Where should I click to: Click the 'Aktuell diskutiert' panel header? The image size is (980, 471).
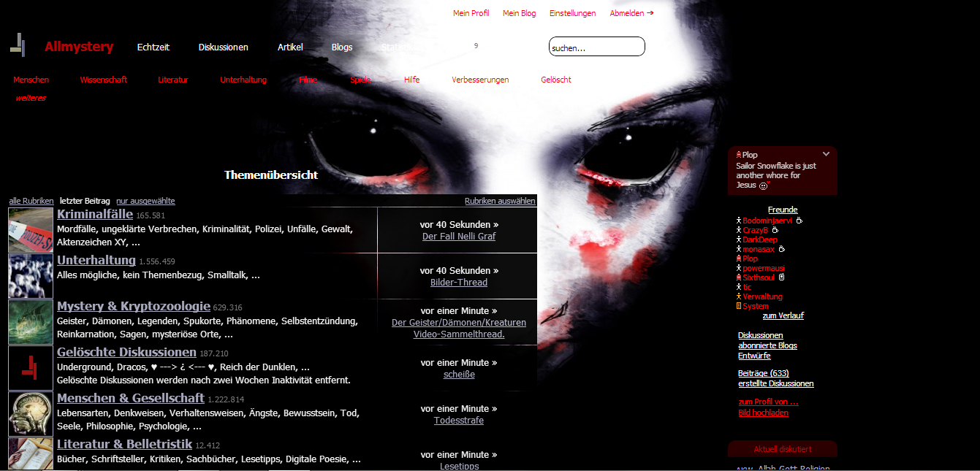783,449
